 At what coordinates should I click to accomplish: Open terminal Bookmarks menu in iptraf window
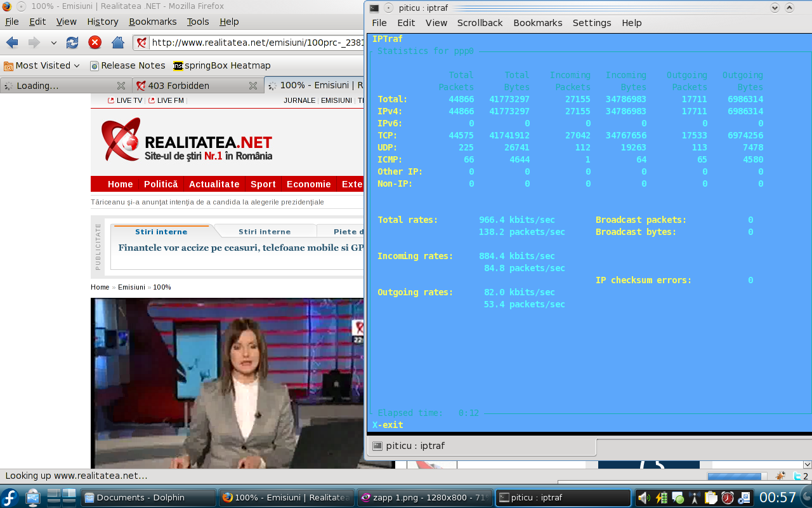tap(538, 23)
